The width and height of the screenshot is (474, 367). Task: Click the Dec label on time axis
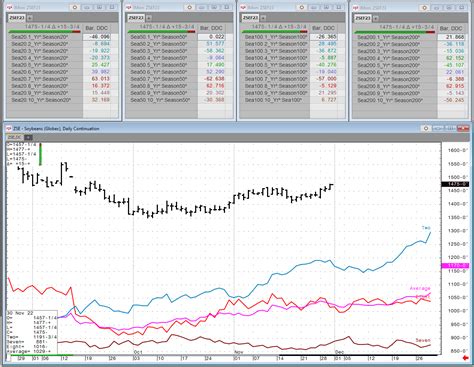point(339,352)
